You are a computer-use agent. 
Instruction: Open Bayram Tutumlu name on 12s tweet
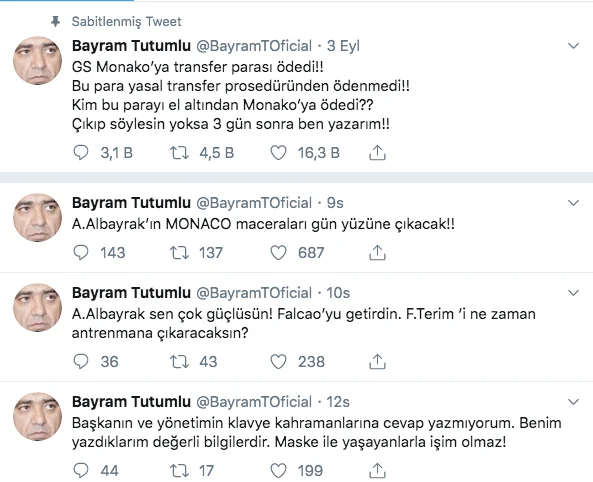coord(131,401)
